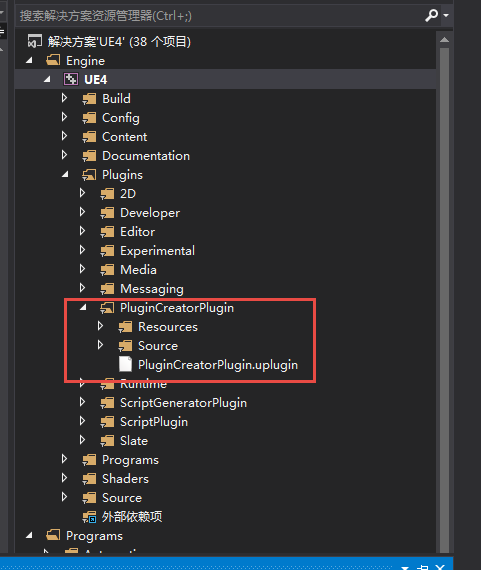Expand the Experimental folder

[83, 250]
